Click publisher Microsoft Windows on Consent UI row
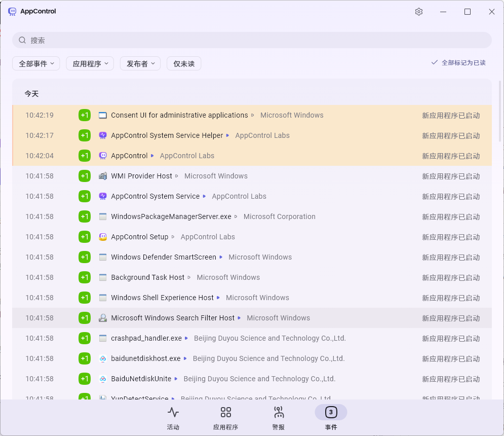Screen dimensions: 504x436 [292, 115]
